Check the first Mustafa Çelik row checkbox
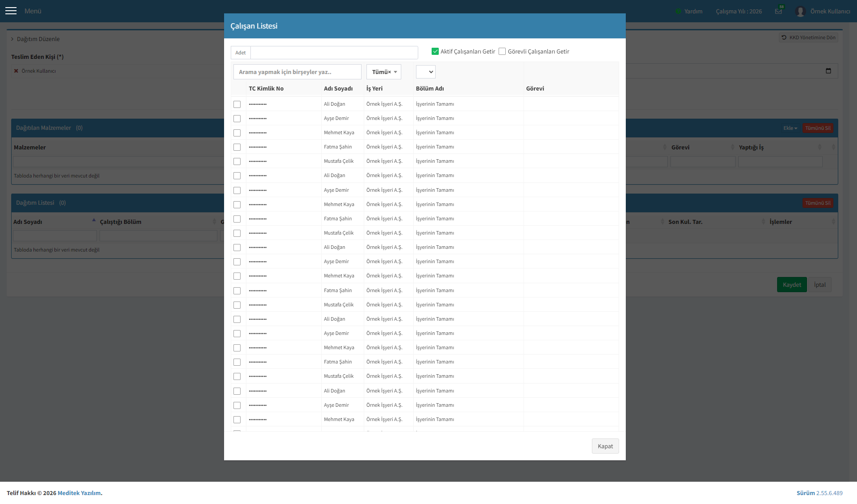857x504 pixels. pos(237,161)
